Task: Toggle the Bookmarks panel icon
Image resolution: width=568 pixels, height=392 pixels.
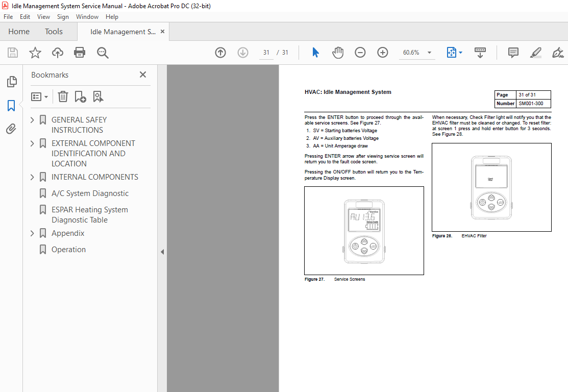Action: coord(11,106)
